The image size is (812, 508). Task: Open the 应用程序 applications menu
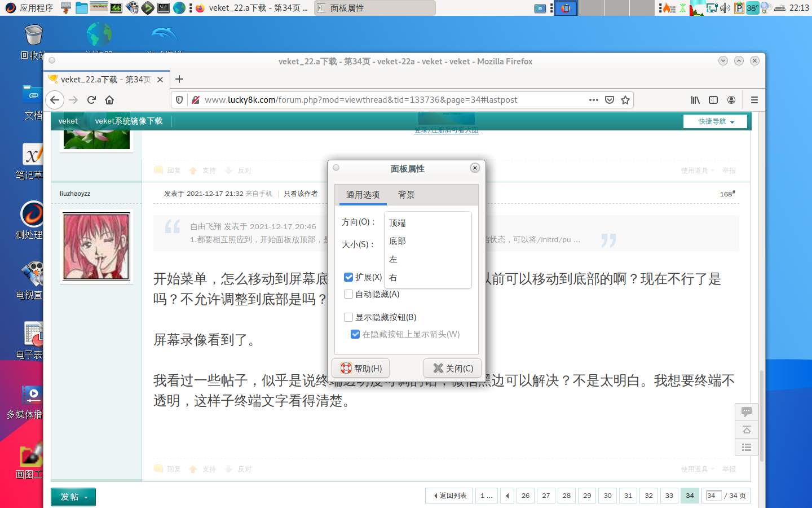(29, 8)
